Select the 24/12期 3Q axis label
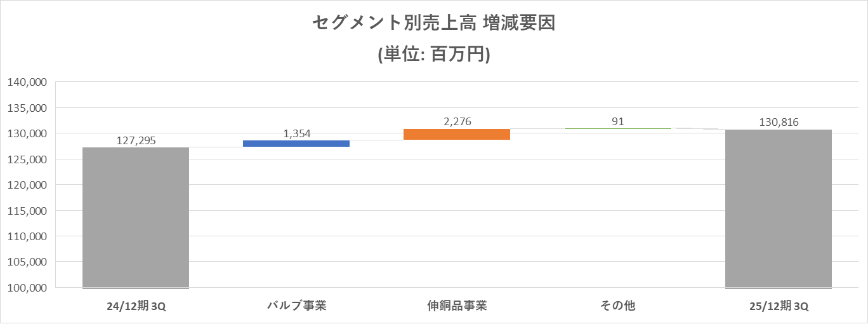This screenshot has height=324, width=868. [136, 306]
